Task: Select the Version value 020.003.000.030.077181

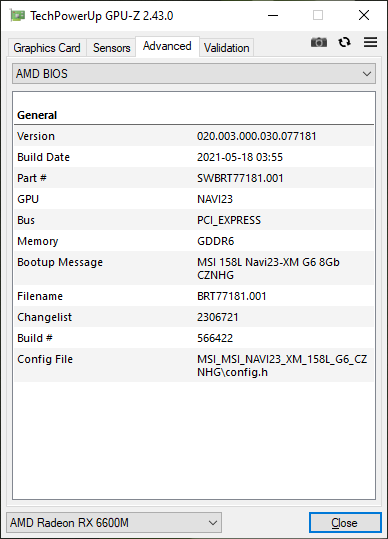Action: (256, 136)
